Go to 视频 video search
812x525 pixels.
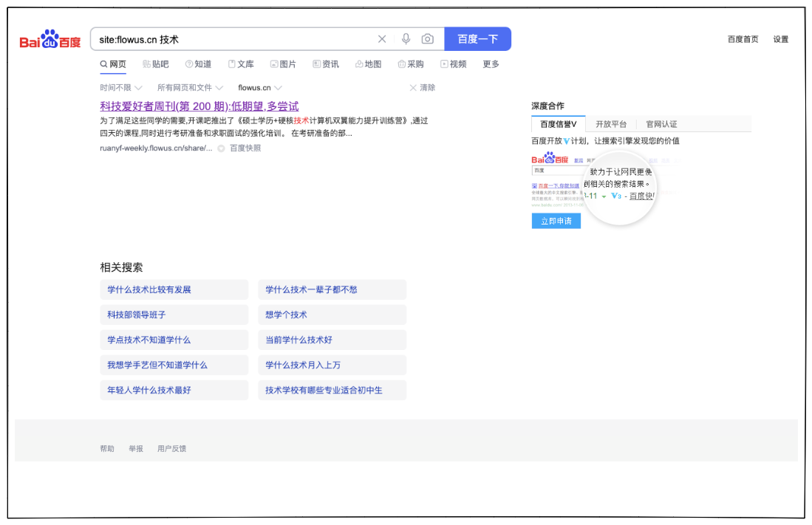pos(454,64)
